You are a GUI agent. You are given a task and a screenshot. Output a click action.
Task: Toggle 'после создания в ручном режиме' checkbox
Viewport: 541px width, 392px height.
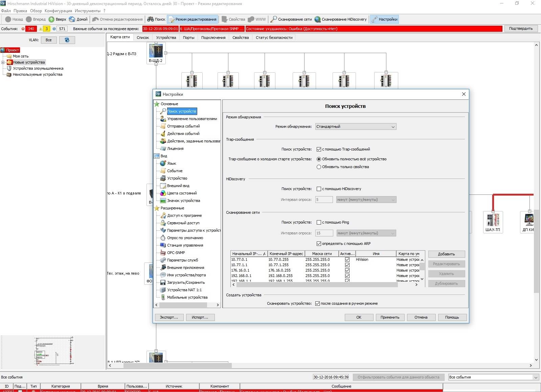point(317,303)
